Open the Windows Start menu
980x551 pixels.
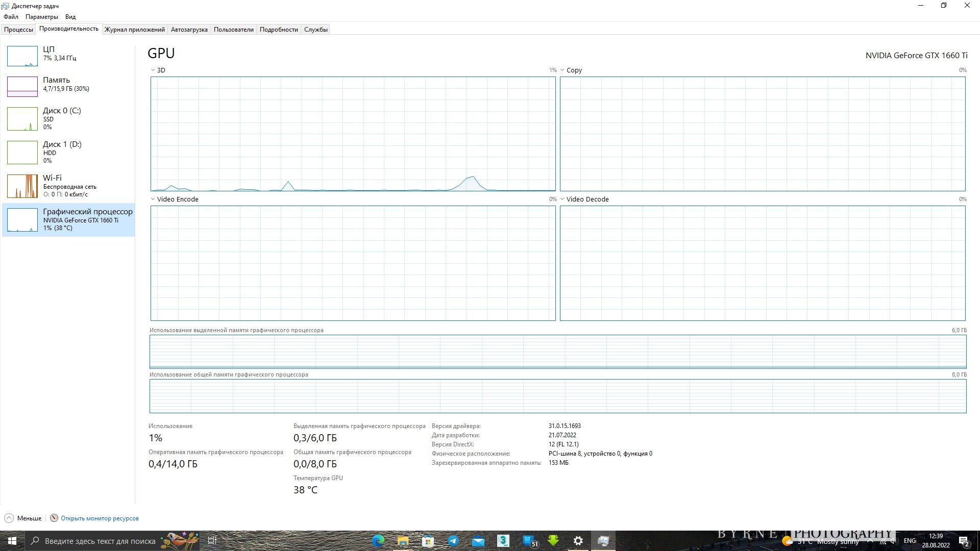pyautogui.click(x=12, y=541)
